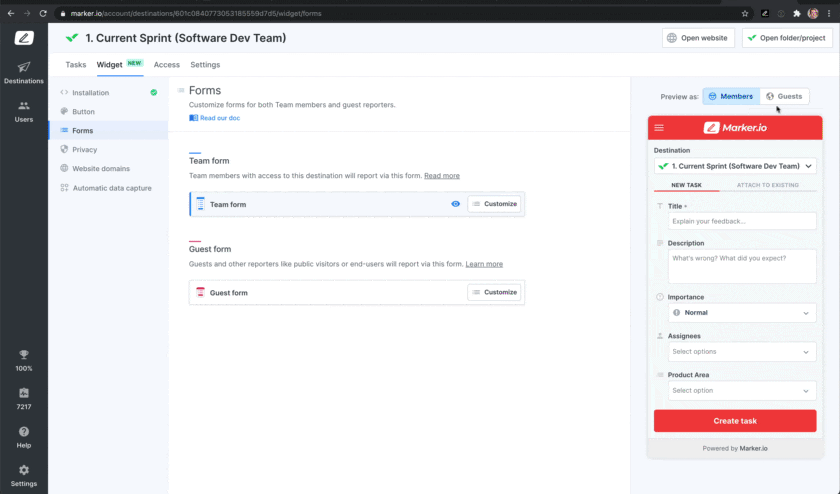Open Destination dropdown in widget preview

pyautogui.click(x=735, y=166)
